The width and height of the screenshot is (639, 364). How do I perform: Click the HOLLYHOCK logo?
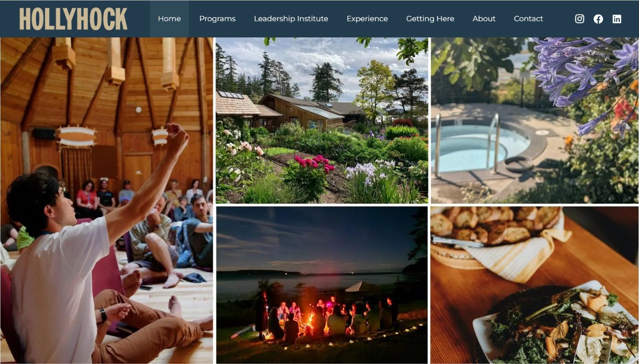73,19
